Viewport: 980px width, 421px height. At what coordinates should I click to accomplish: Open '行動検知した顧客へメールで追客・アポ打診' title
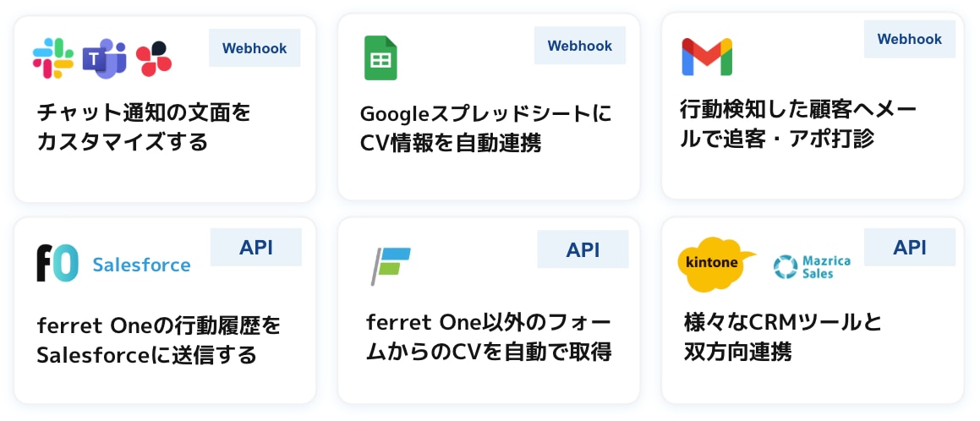tap(799, 123)
